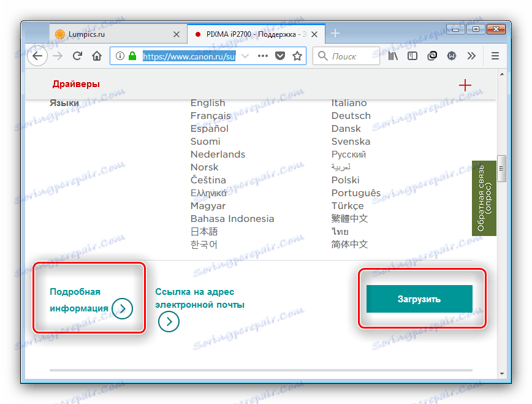The width and height of the screenshot is (532, 404).
Task: Show site information icon in address bar
Action: point(120,56)
